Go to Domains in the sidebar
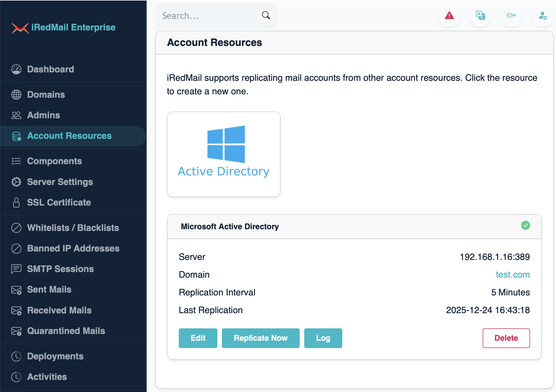This screenshot has height=392, width=556. point(46,95)
